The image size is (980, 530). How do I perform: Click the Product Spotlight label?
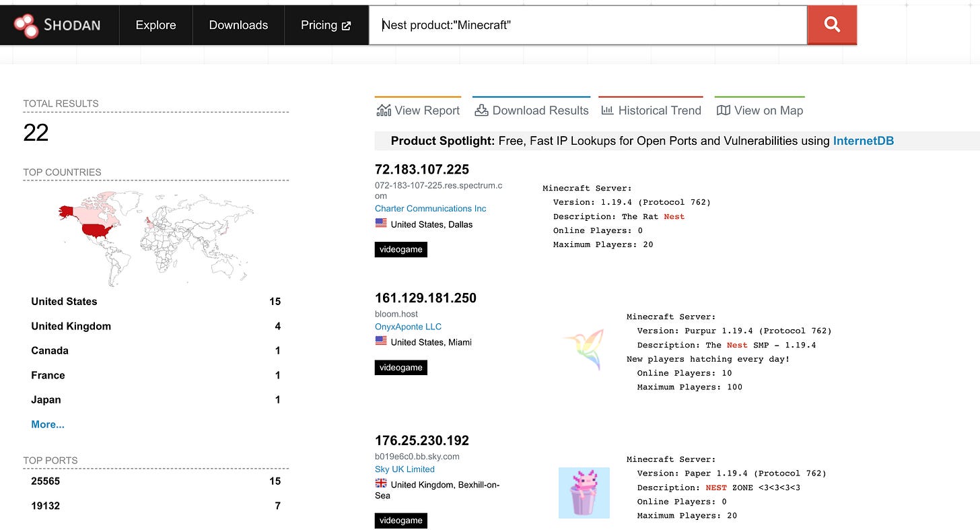[x=443, y=141]
